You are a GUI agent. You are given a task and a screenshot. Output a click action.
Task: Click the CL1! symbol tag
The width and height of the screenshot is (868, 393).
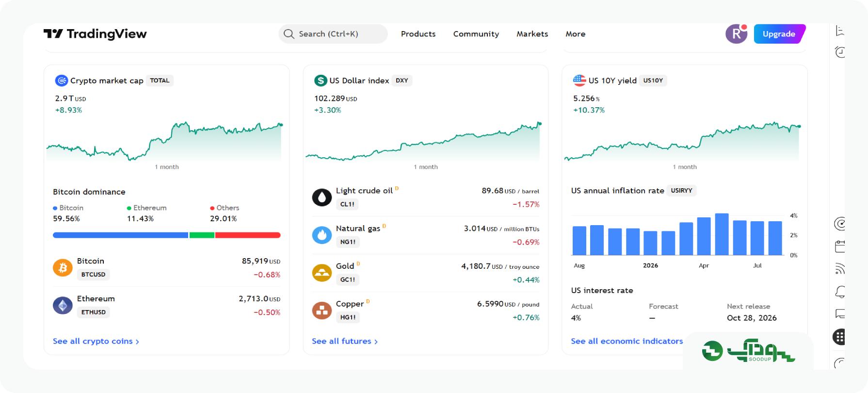(x=347, y=204)
